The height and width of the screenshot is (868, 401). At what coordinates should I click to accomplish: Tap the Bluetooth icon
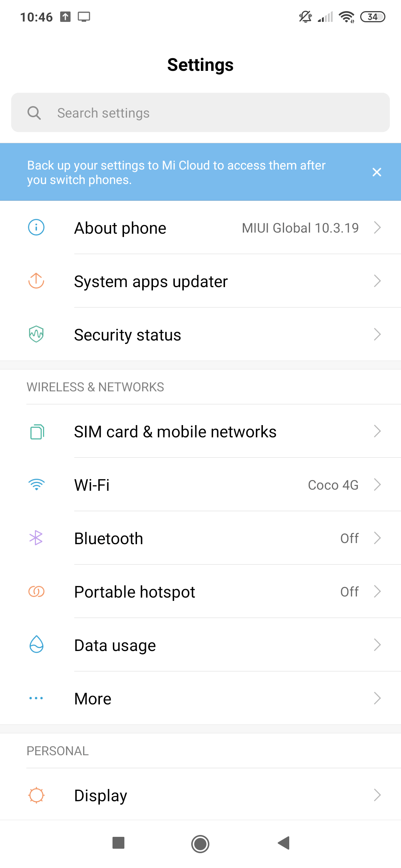point(36,538)
